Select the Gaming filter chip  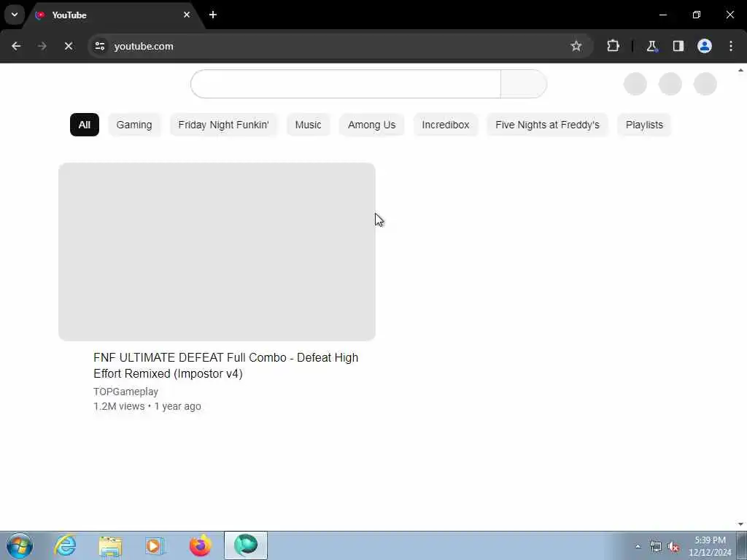click(134, 125)
